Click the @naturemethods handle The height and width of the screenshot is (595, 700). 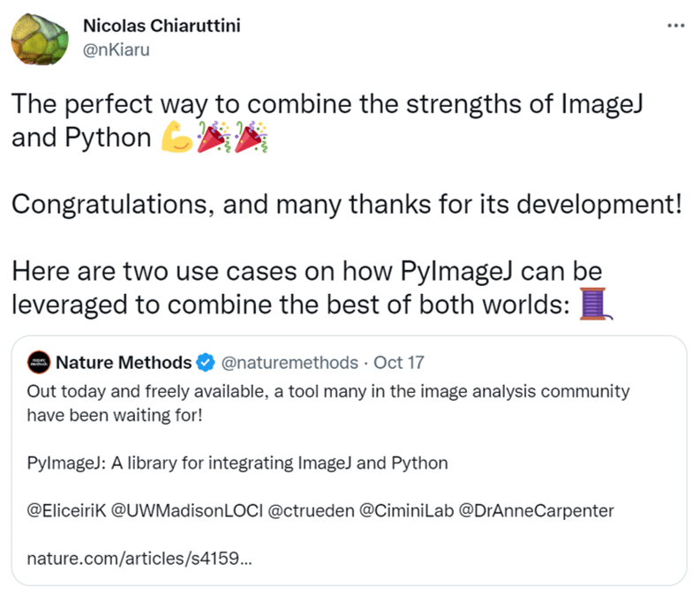tap(290, 362)
